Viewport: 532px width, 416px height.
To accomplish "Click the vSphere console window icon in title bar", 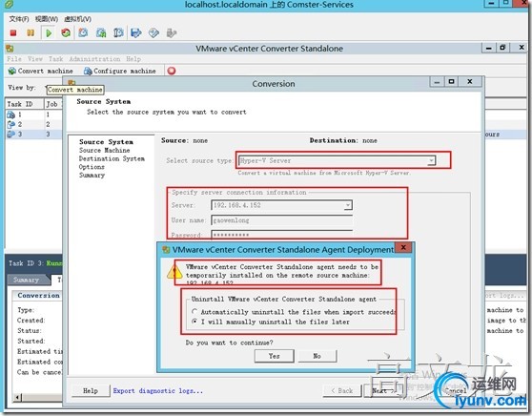I will (x=10, y=4).
